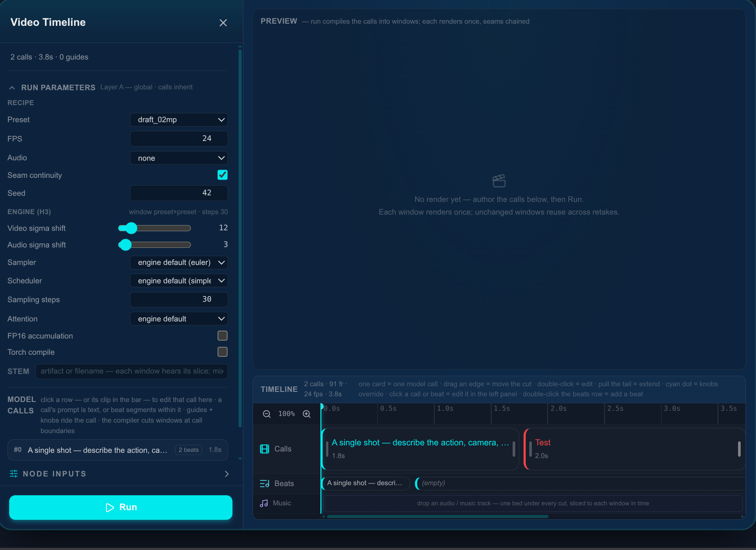Click the left edge handle of Test card
Viewport: 756px width, 550px height.
click(x=530, y=449)
